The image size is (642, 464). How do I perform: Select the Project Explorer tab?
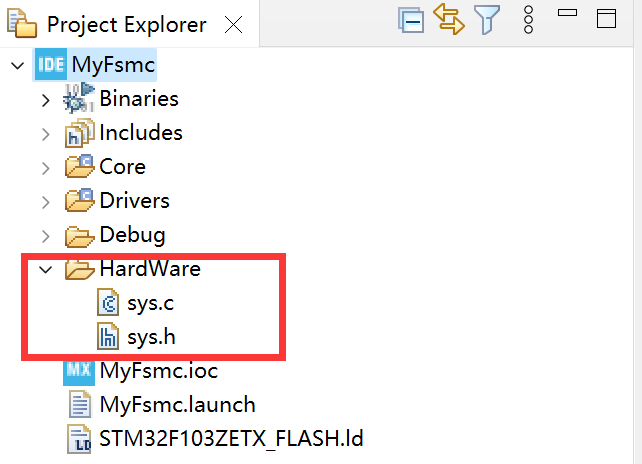(126, 25)
